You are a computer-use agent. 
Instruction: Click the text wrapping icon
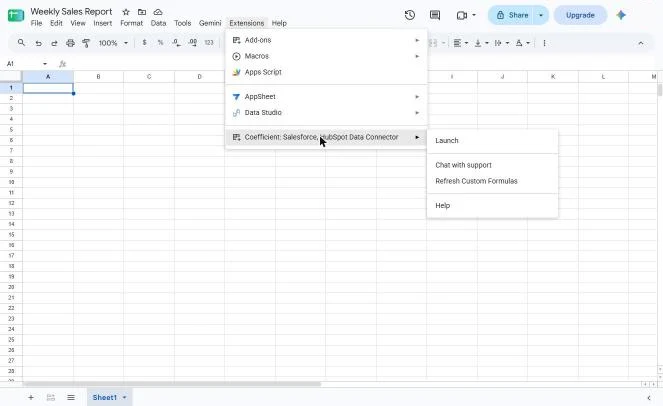click(498, 43)
